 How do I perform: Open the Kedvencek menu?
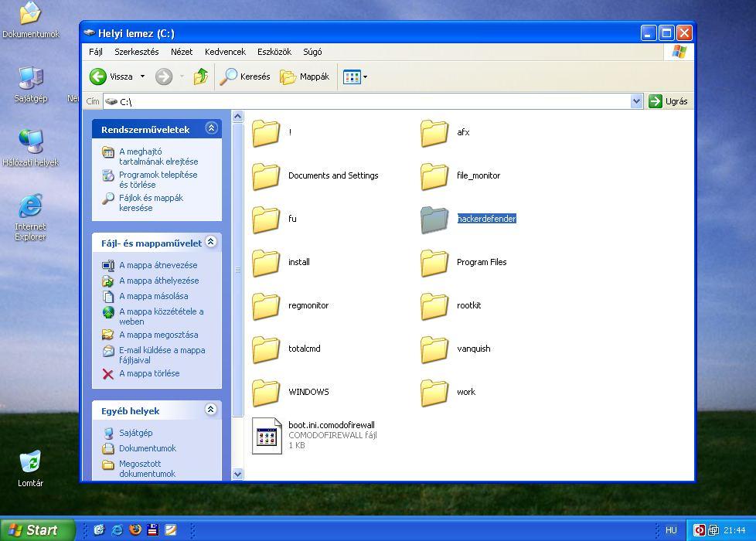point(225,52)
